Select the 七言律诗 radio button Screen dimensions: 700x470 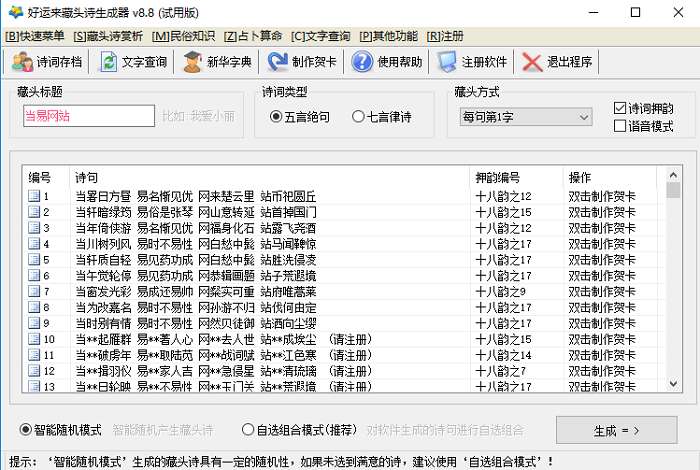point(358,117)
